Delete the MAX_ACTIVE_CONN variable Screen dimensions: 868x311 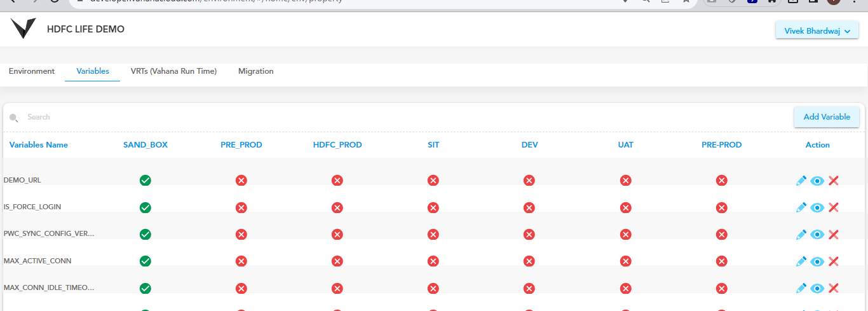[x=834, y=261]
